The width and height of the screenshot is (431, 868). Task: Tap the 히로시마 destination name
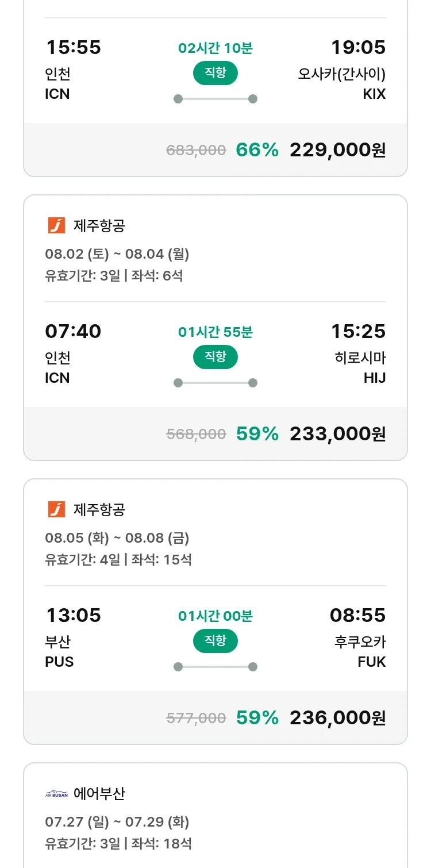[x=360, y=358]
